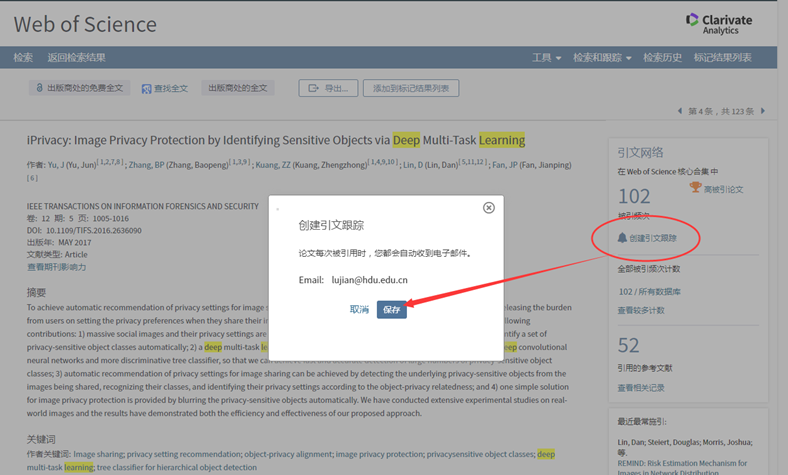The image size is (788, 475).
Task: Click keyword object-privacy alignment
Action: point(288,454)
